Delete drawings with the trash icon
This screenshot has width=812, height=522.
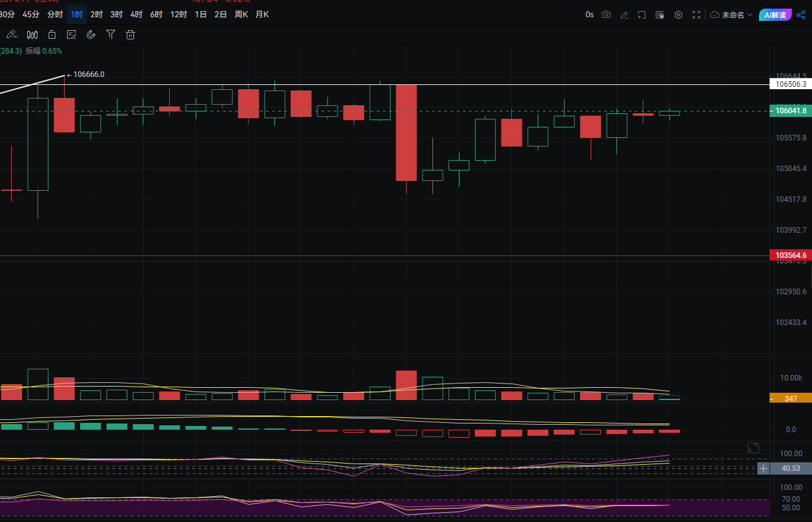(130, 35)
